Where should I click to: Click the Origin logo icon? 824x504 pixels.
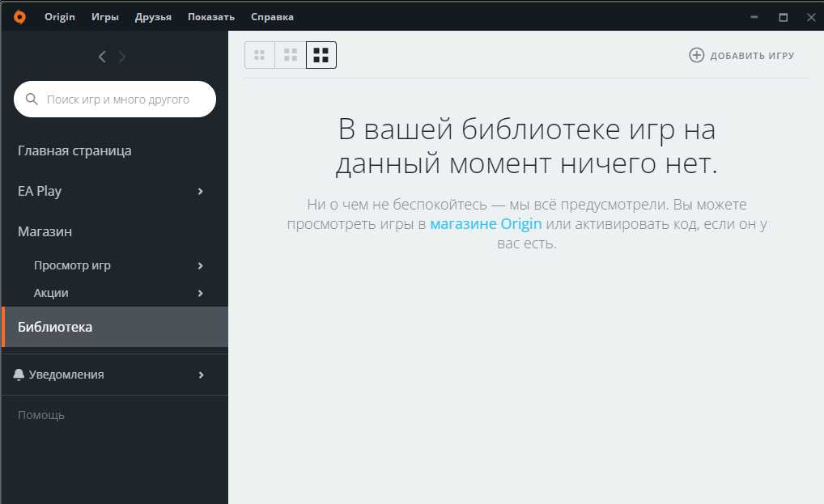click(19, 17)
